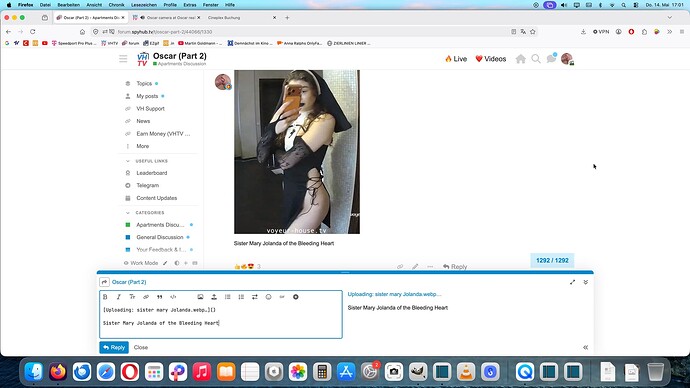
Task: Go to the forum home icon
Action: [x=521, y=59]
